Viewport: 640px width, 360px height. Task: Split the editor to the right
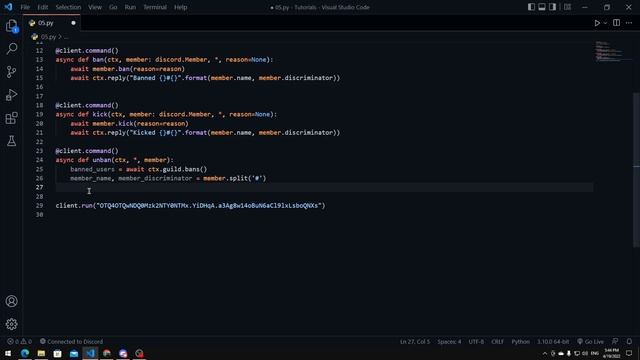(616, 23)
